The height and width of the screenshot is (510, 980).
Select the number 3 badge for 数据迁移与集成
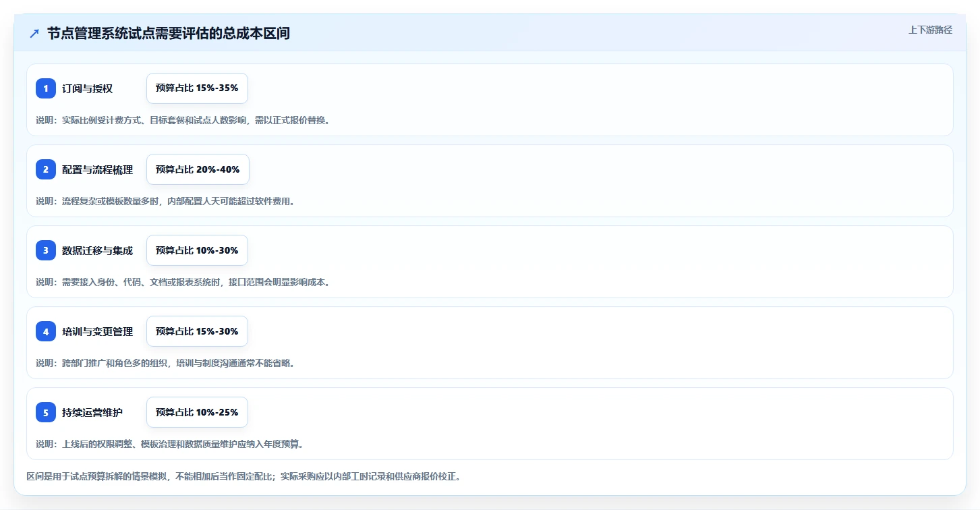(x=46, y=250)
